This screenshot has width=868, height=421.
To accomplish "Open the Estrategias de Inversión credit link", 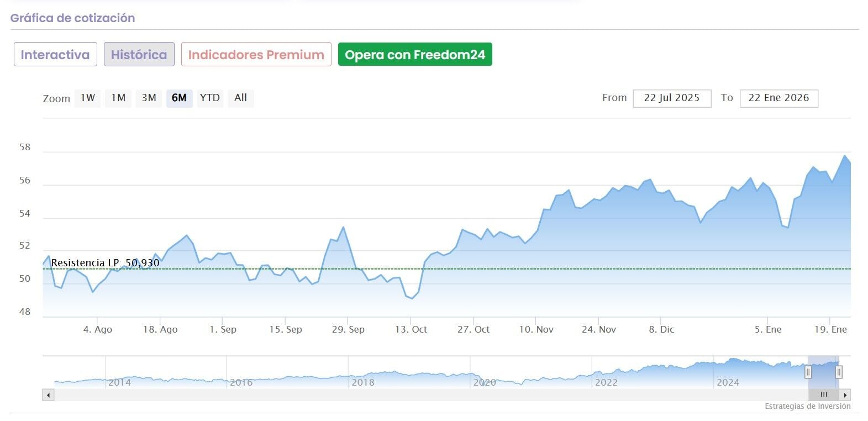I will [x=807, y=406].
